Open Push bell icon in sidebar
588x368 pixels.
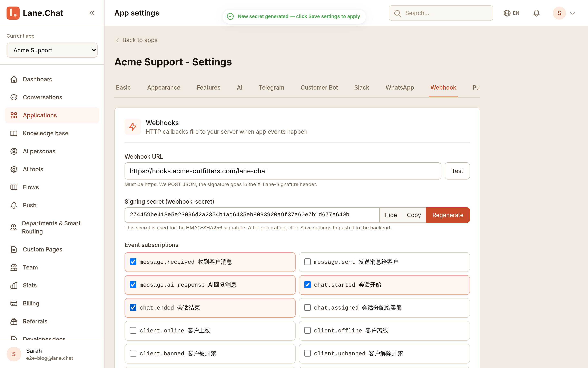(x=14, y=205)
